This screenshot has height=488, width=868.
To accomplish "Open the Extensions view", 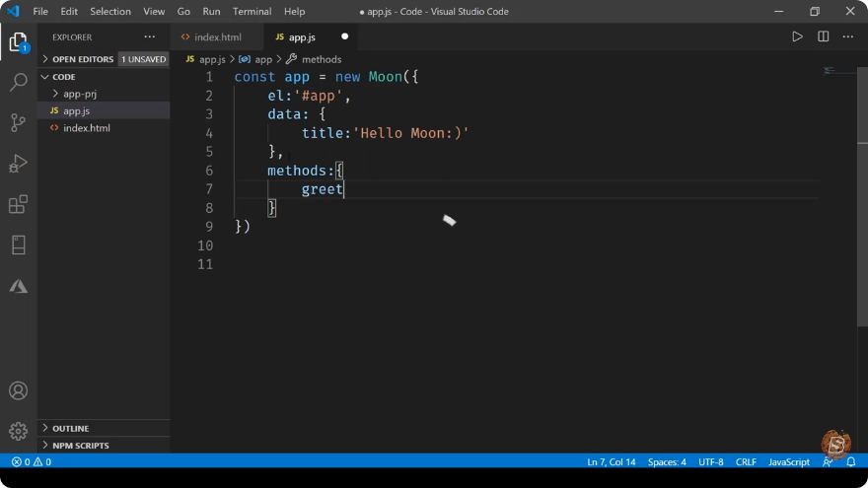I will (19, 204).
